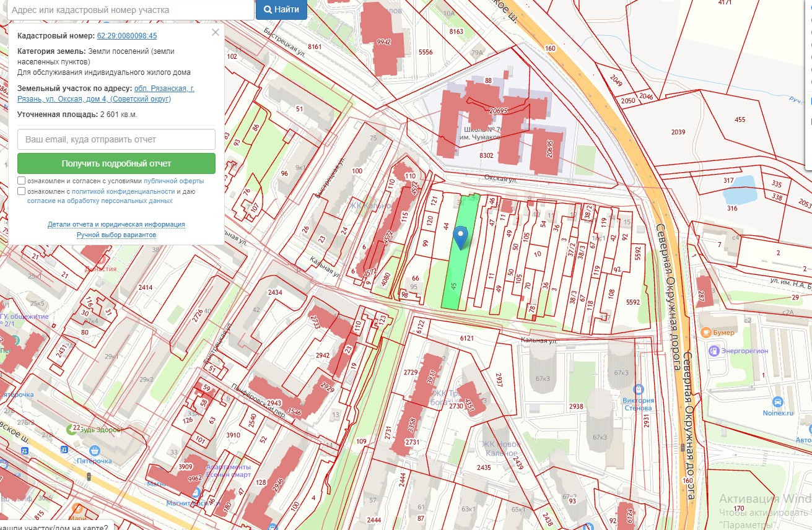Click the Виктория Стенова place label
This screenshot has height=530, width=812.
pyautogui.click(x=638, y=404)
